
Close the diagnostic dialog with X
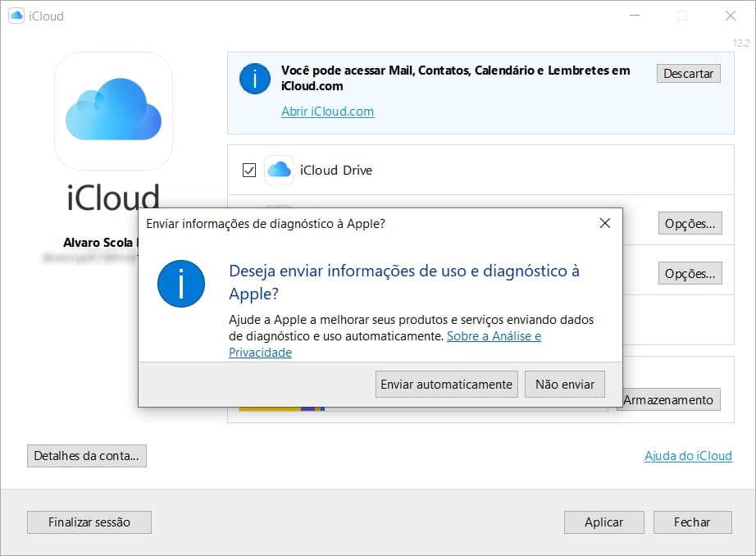604,223
